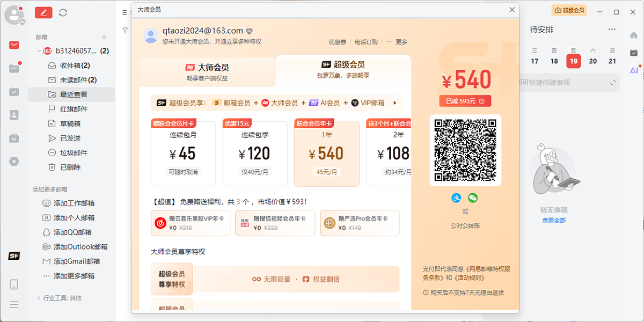Click the payment QR code
This screenshot has height=322, width=644.
tap(465, 150)
